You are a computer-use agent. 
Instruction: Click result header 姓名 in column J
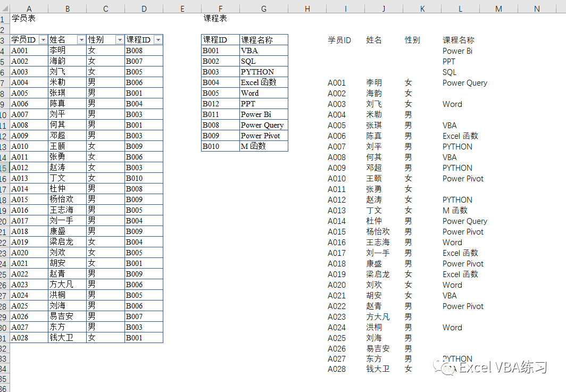(x=373, y=40)
